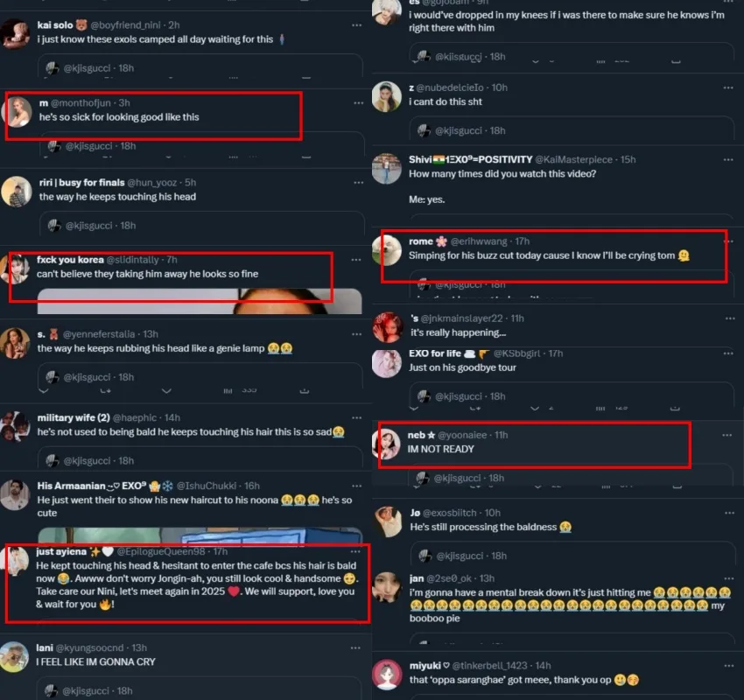Open quoted @kjisgucci tweet under nubedelcielo

point(572,131)
